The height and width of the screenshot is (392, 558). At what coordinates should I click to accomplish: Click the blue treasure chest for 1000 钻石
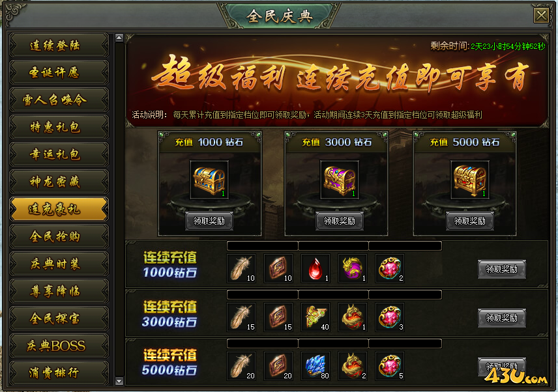(209, 180)
